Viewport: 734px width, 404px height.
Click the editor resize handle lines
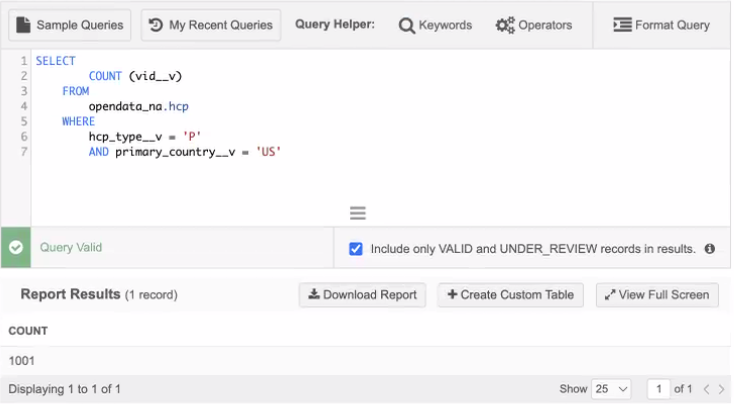coord(358,213)
